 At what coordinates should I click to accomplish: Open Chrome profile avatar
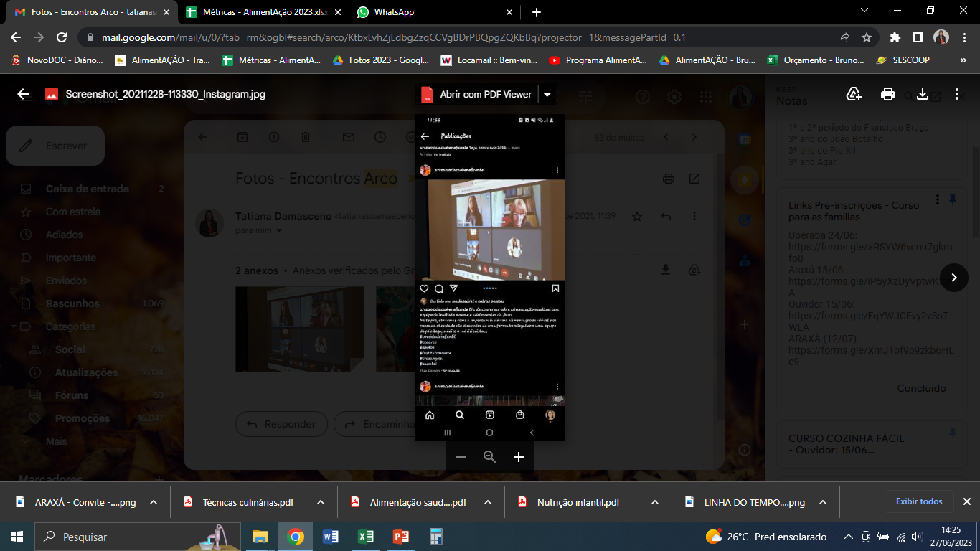(941, 37)
